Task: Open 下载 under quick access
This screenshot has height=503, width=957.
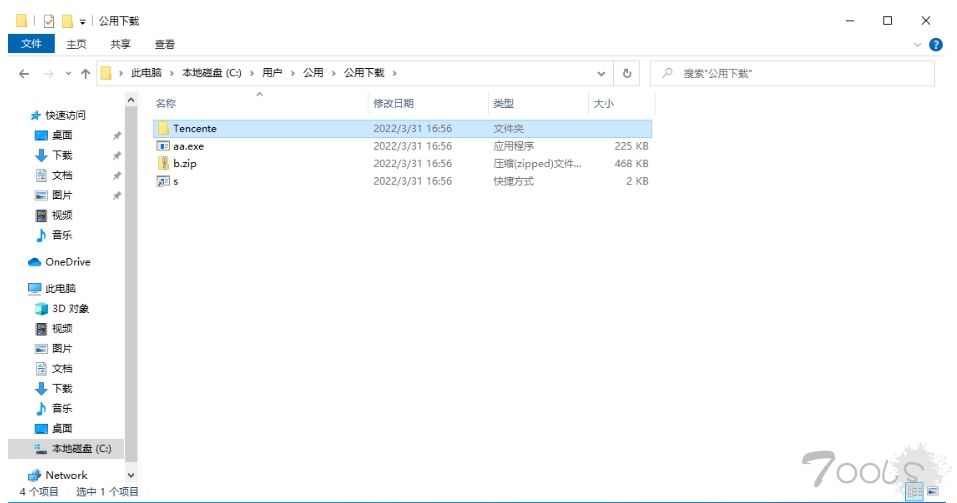Action: [x=62, y=155]
